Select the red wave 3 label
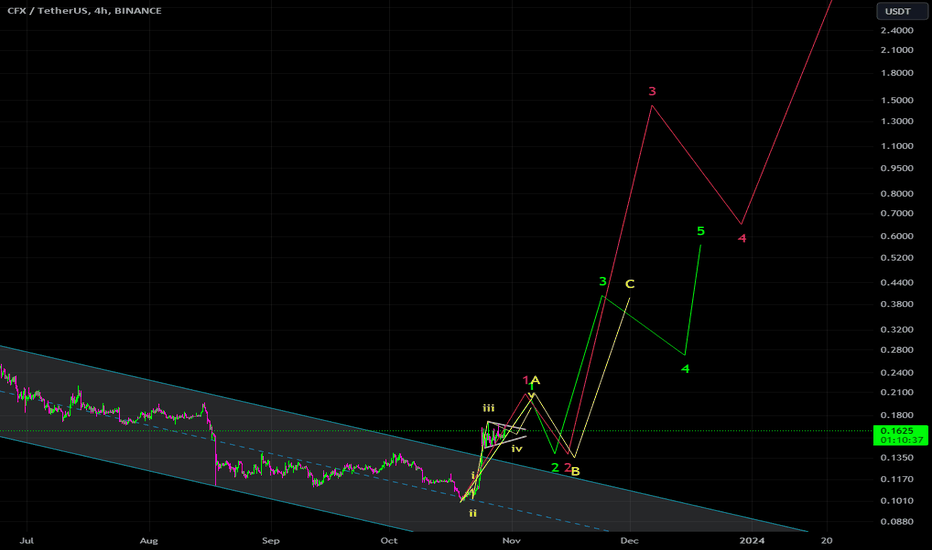The image size is (932, 550). 652,92
